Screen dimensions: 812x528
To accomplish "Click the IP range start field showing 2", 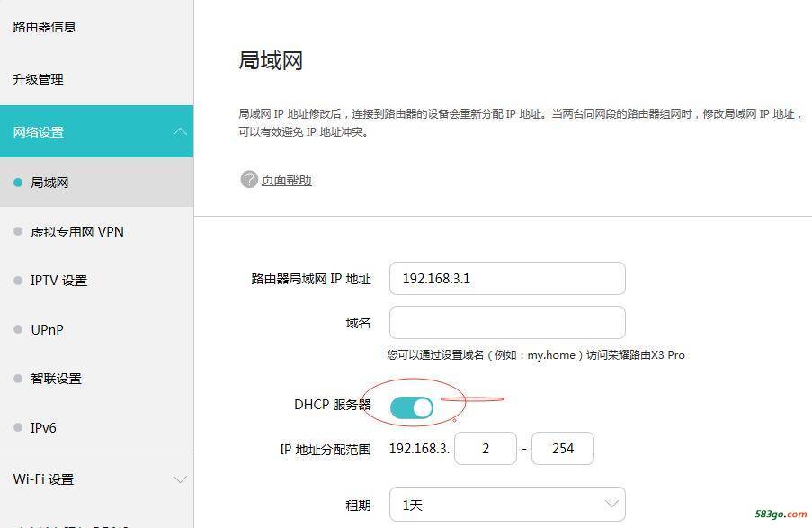I will pyautogui.click(x=486, y=448).
